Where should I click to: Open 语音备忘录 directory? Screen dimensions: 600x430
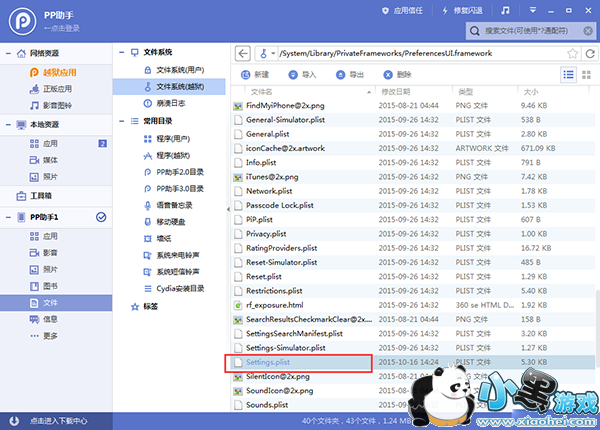tap(169, 205)
